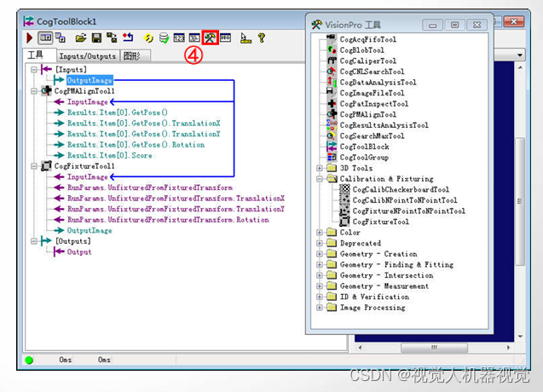Expand Geometry - Creation folder
This screenshot has height=392, width=543.
pyautogui.click(x=320, y=254)
